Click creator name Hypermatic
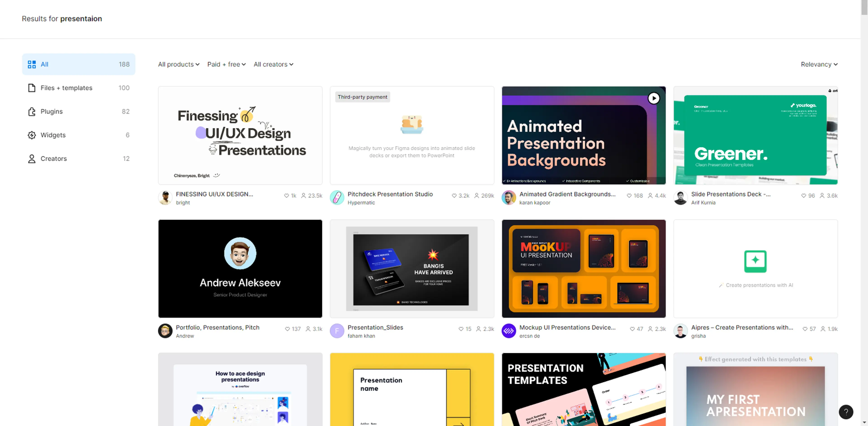Screen dimensions: 868x426 361,203
